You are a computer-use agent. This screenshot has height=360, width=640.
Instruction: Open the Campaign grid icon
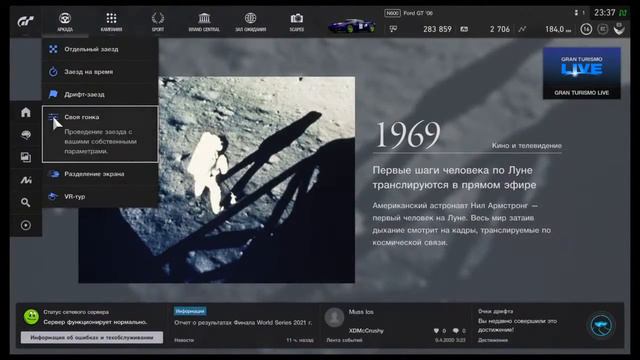click(111, 22)
